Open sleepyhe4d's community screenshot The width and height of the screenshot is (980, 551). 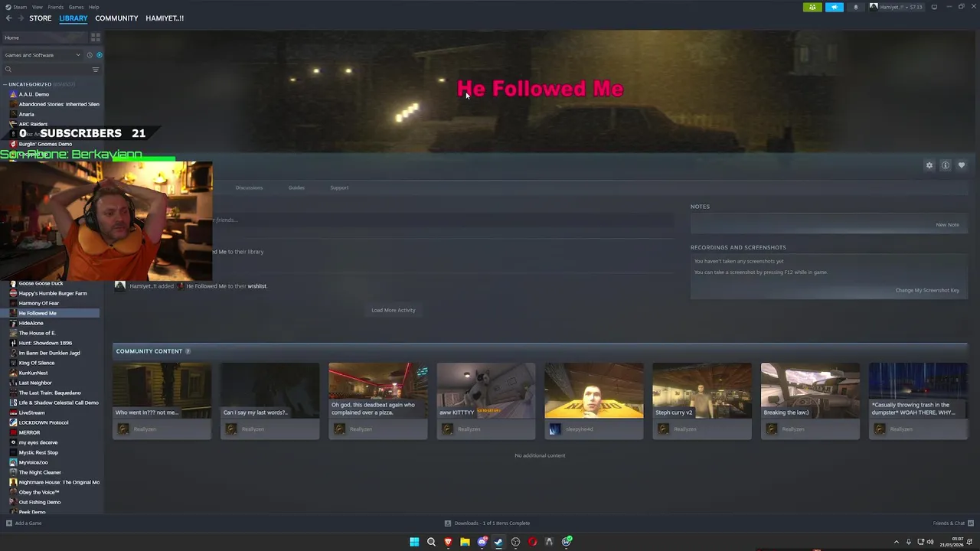(x=594, y=391)
